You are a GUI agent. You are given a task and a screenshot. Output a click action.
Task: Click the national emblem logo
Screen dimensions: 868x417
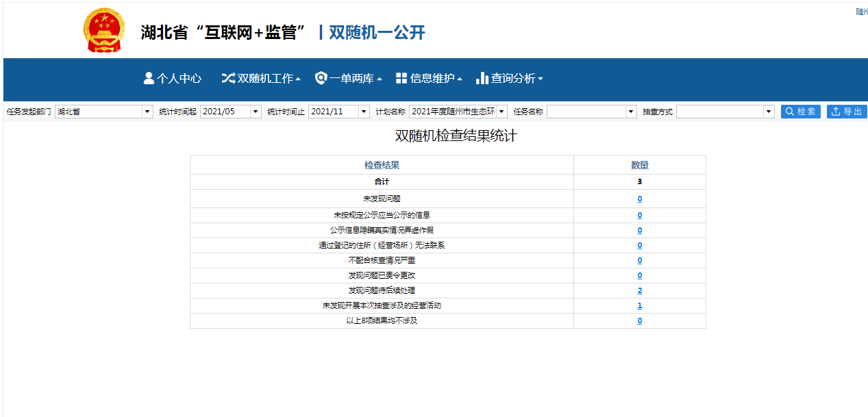coord(104,31)
